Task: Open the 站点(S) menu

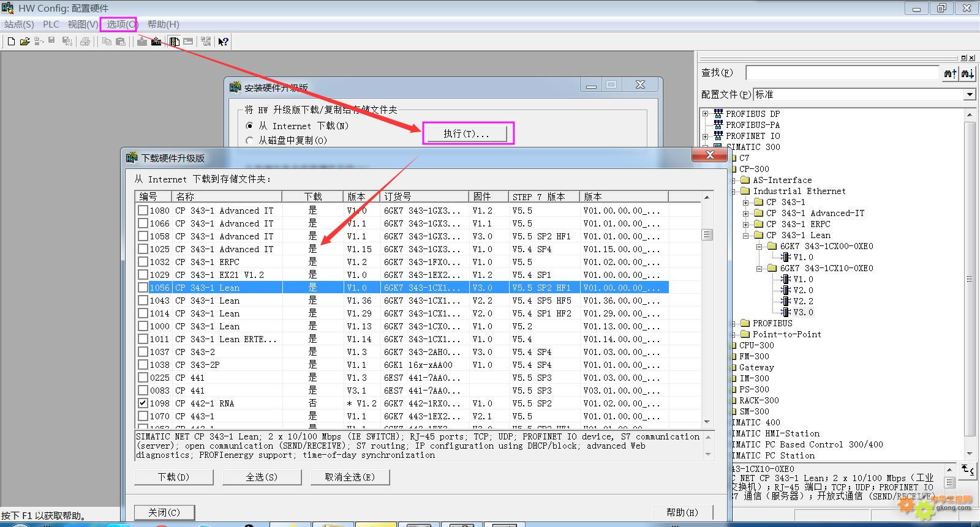Action: pyautogui.click(x=19, y=24)
